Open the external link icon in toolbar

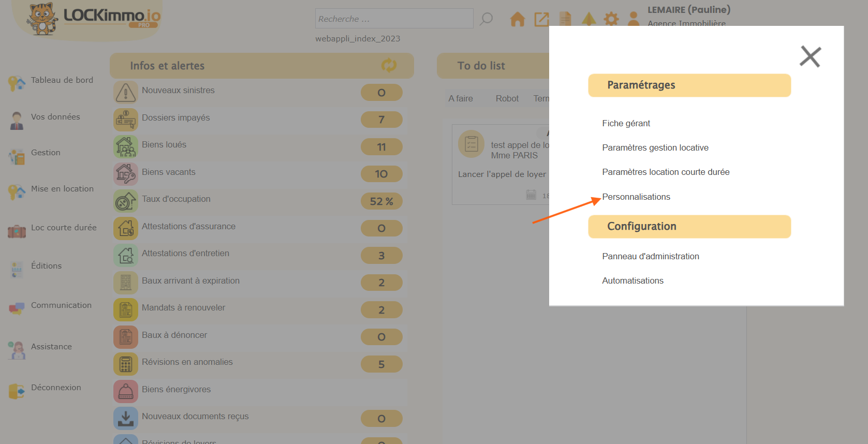tap(541, 19)
